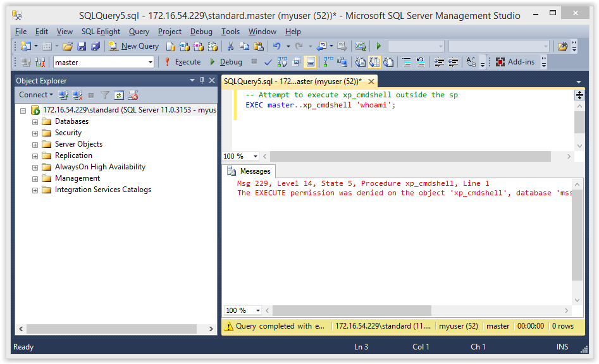This screenshot has width=599, height=364.
Task: Toggle results pane display mode icon
Action: [311, 61]
